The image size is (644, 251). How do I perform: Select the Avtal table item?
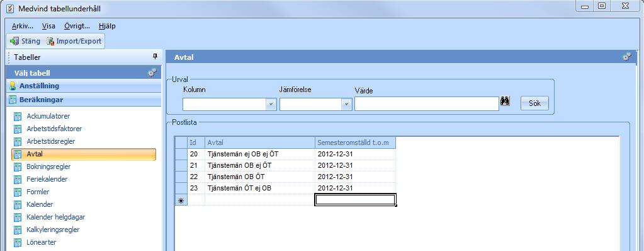click(x=84, y=155)
